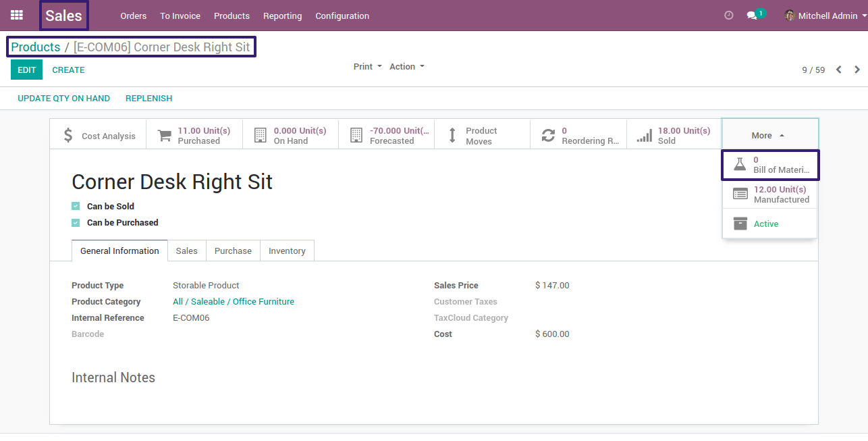
Task: Click the shopping cart Purchased icon
Action: [x=164, y=136]
